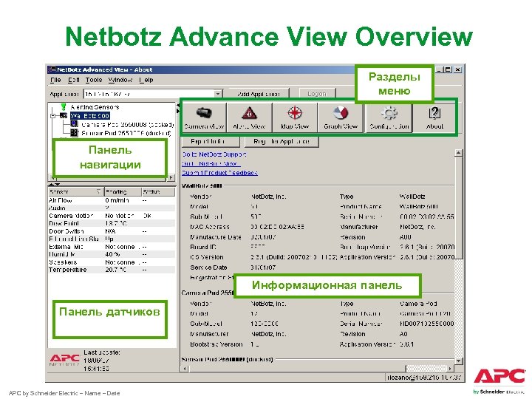Viewport: 532px width, 399px height.
Task: Select the Camera Motion sensor row
Action: [x=112, y=216]
